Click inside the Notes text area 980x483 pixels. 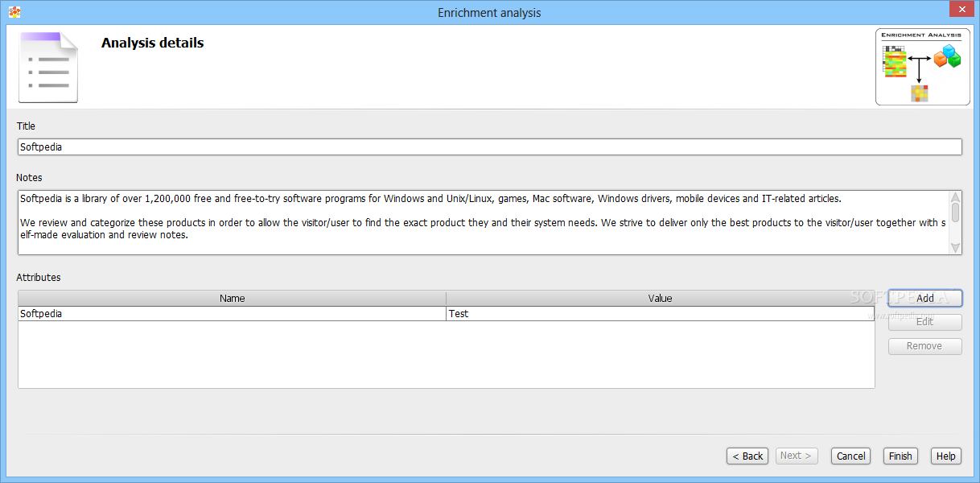coord(483,222)
